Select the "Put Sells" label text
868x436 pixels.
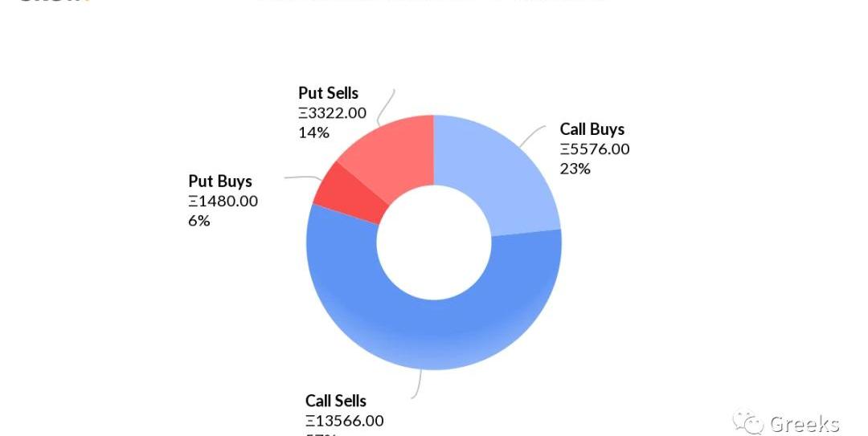click(328, 93)
